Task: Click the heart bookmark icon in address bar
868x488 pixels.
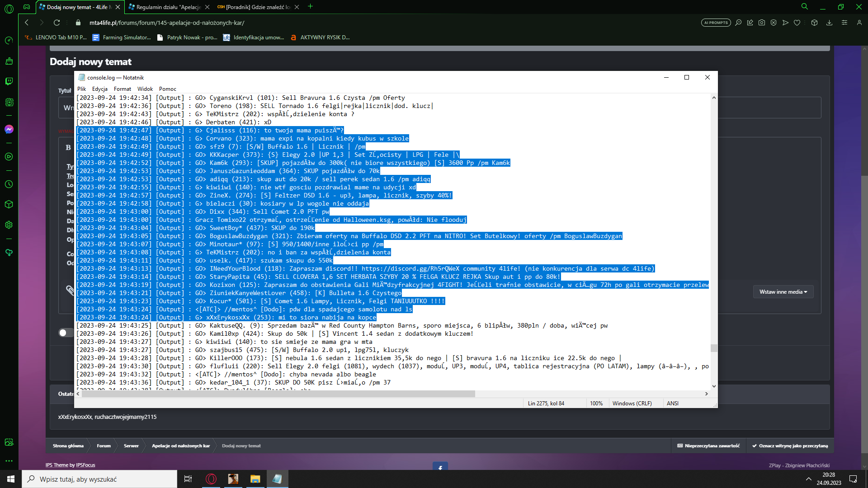Action: pyautogui.click(x=797, y=23)
